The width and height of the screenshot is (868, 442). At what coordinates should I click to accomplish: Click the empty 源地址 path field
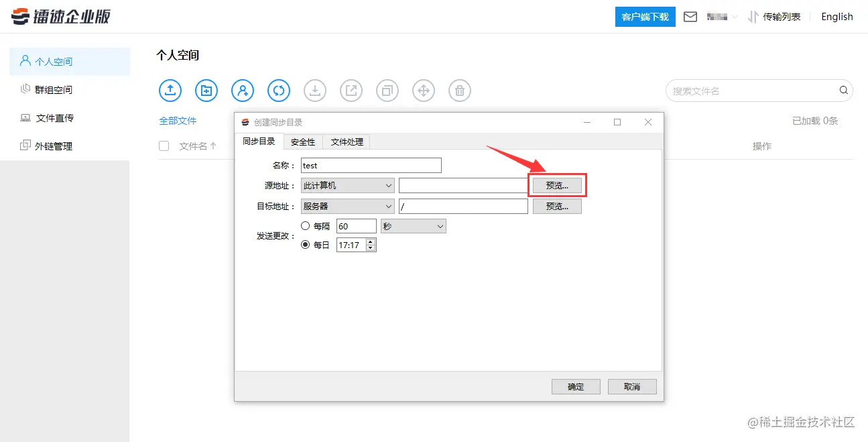tap(463, 186)
